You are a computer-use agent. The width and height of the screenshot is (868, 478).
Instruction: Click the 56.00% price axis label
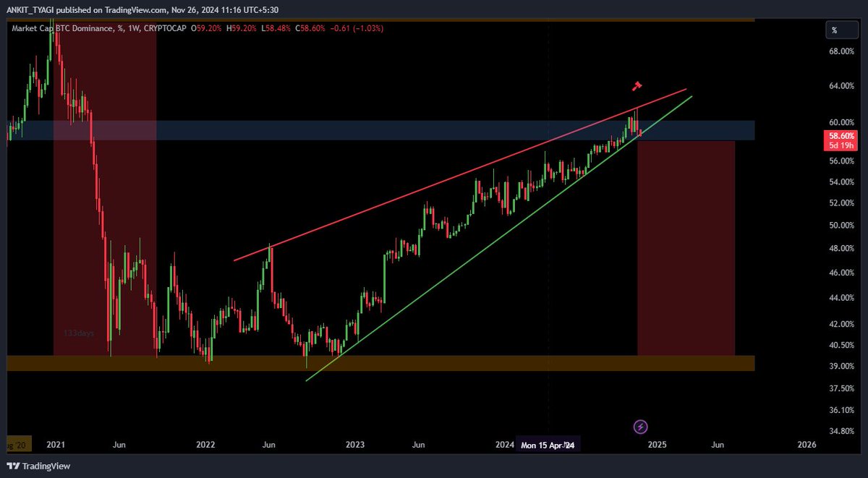click(x=841, y=161)
